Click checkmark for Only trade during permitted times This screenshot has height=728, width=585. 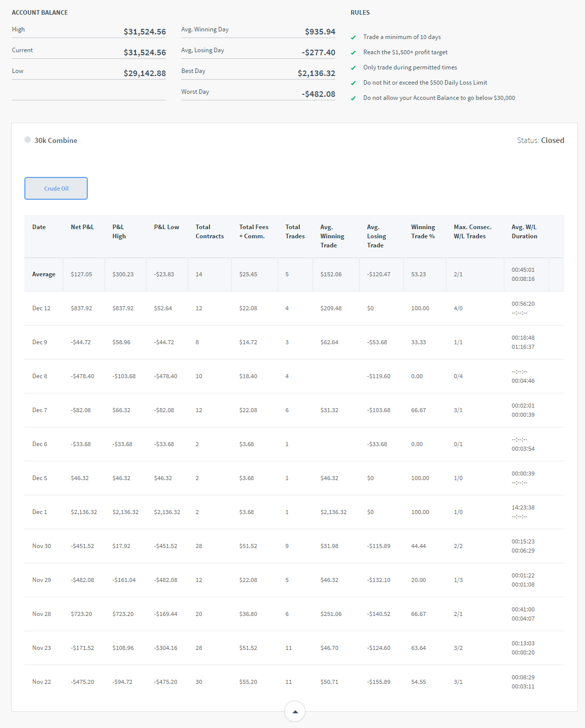point(353,68)
